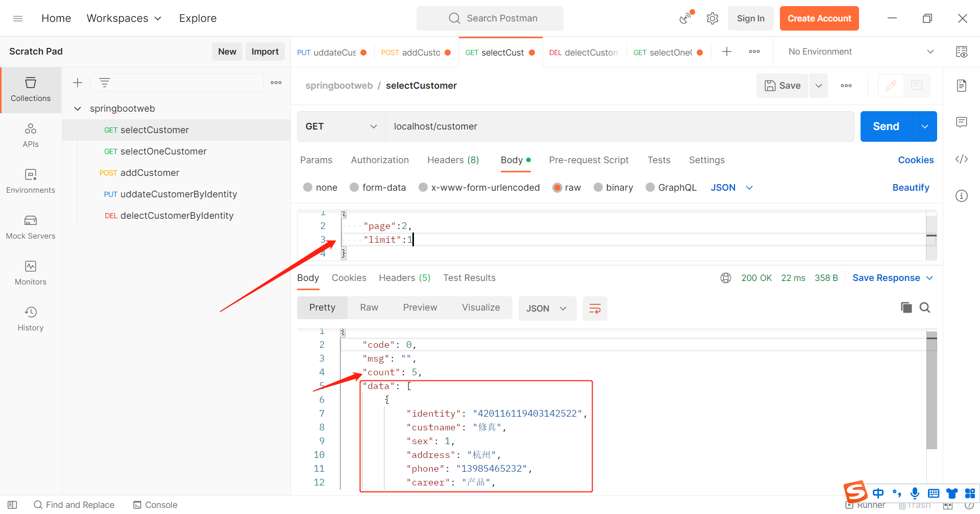Select the none body type
The width and height of the screenshot is (980, 514).
tap(308, 187)
